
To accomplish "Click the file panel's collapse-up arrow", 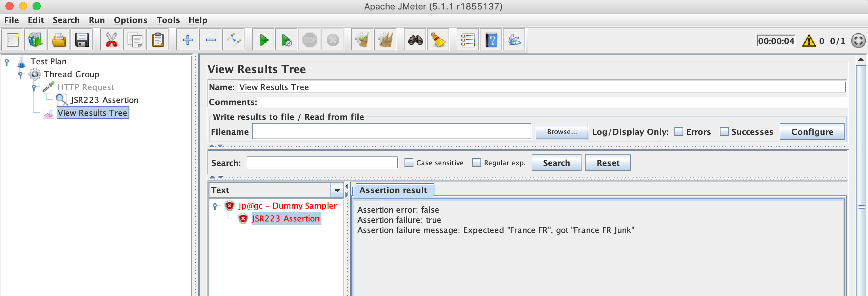I will click(212, 146).
